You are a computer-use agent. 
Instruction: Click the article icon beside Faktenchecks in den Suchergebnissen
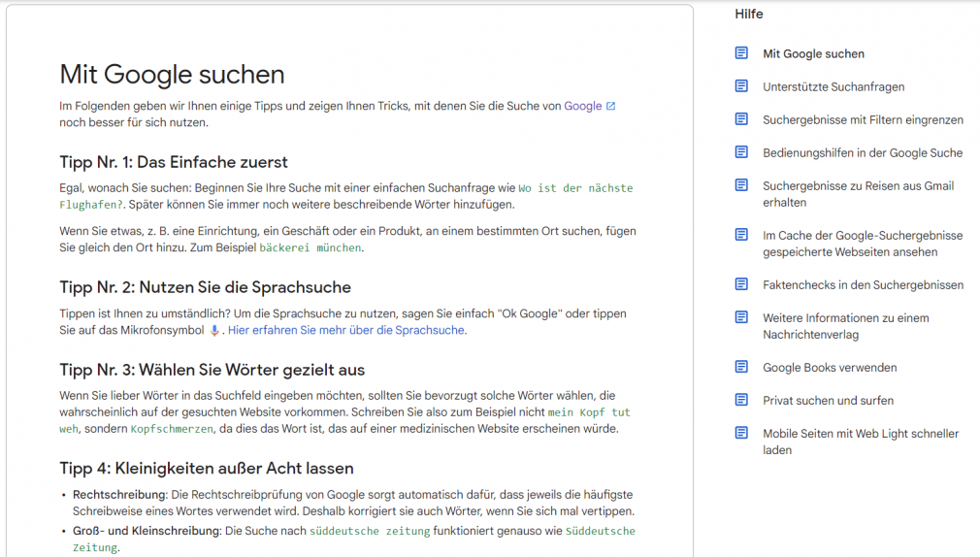pyautogui.click(x=741, y=284)
